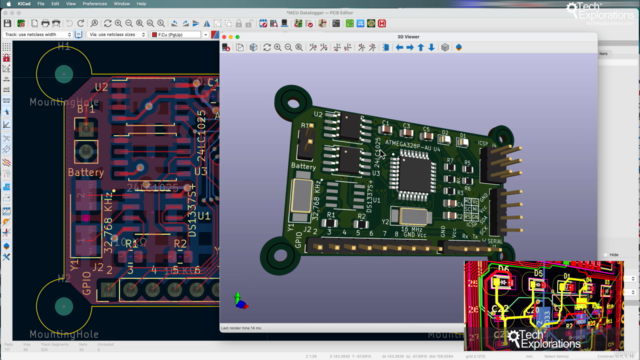Screen dimensions: 640x360
Task: Toggle ratsnest display in left toolbar
Action: [x=7, y=138]
